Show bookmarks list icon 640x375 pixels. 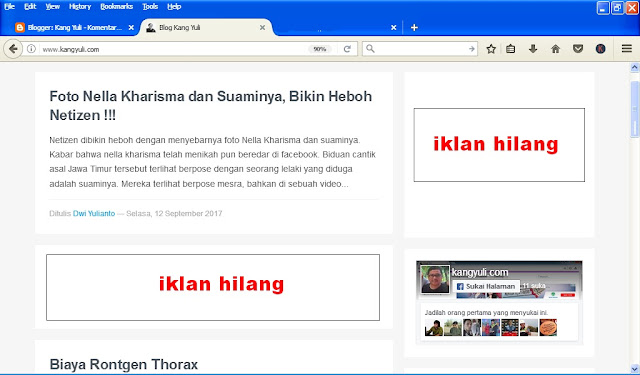[510, 49]
